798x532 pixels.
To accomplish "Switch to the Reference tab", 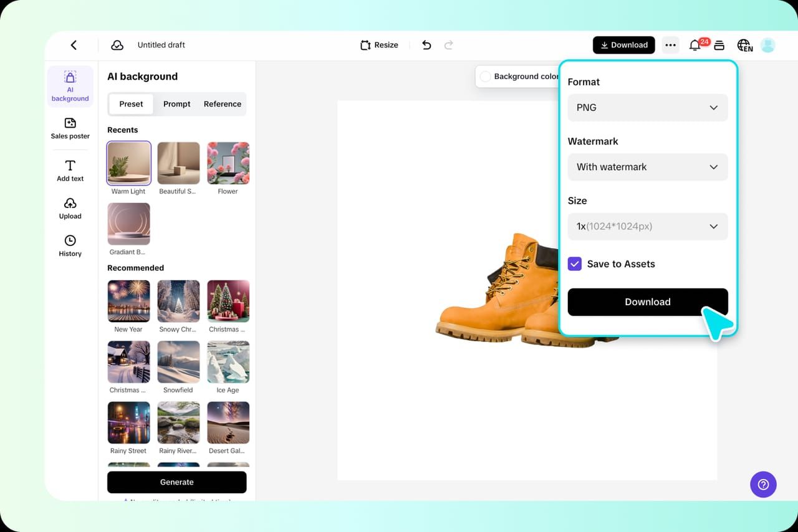I will tap(223, 104).
